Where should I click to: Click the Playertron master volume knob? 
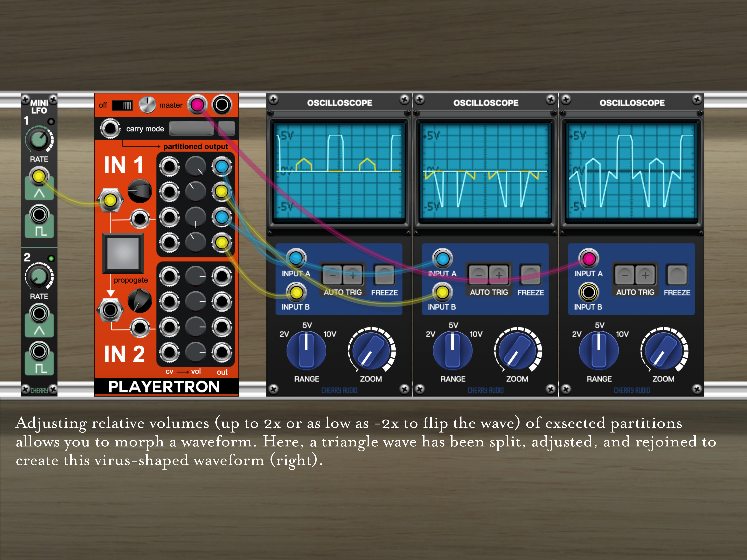(147, 105)
